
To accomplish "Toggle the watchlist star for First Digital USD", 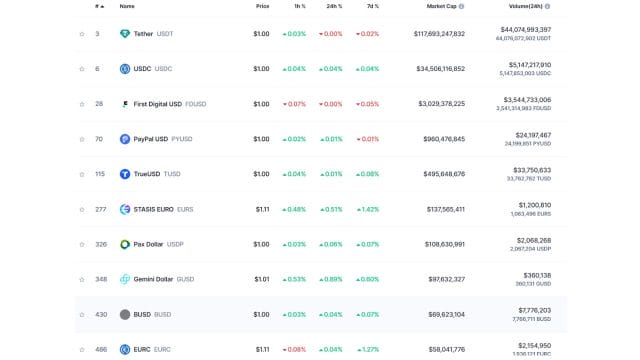I will coord(82,104).
